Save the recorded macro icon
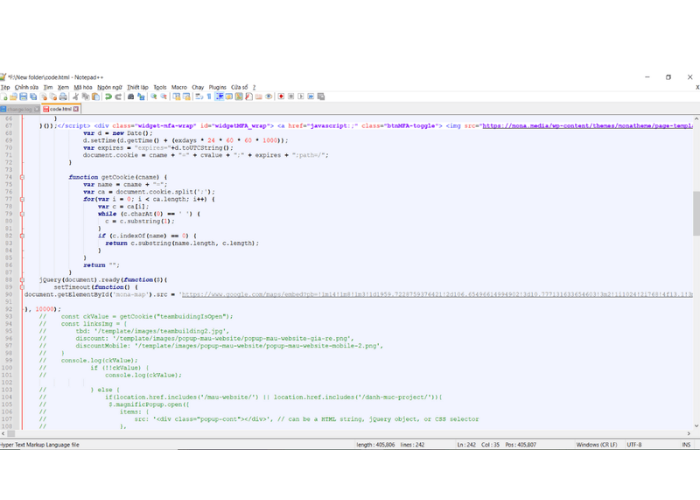700x500 pixels. click(321, 96)
